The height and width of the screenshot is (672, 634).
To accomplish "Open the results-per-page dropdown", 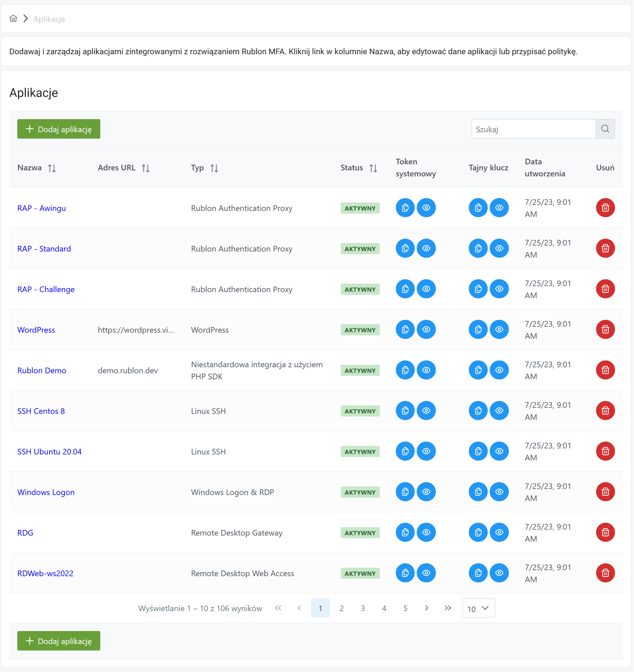I will click(479, 608).
